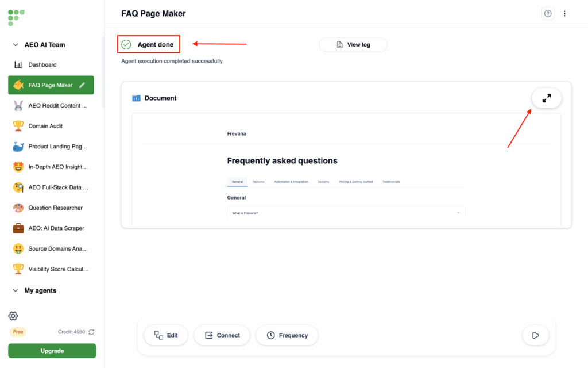Open the Dashboard sidebar item
588x368 pixels.
point(42,65)
